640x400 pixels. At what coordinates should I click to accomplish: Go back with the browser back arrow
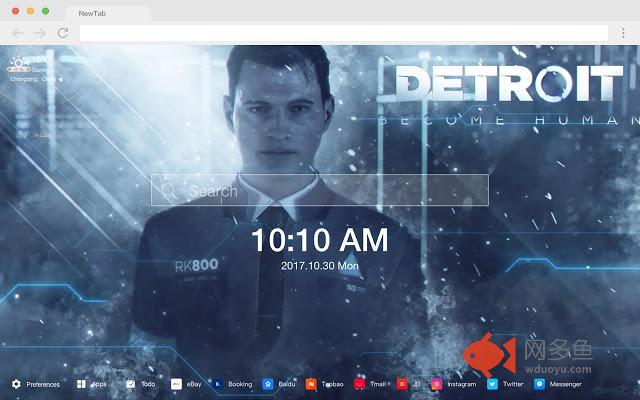[x=18, y=33]
